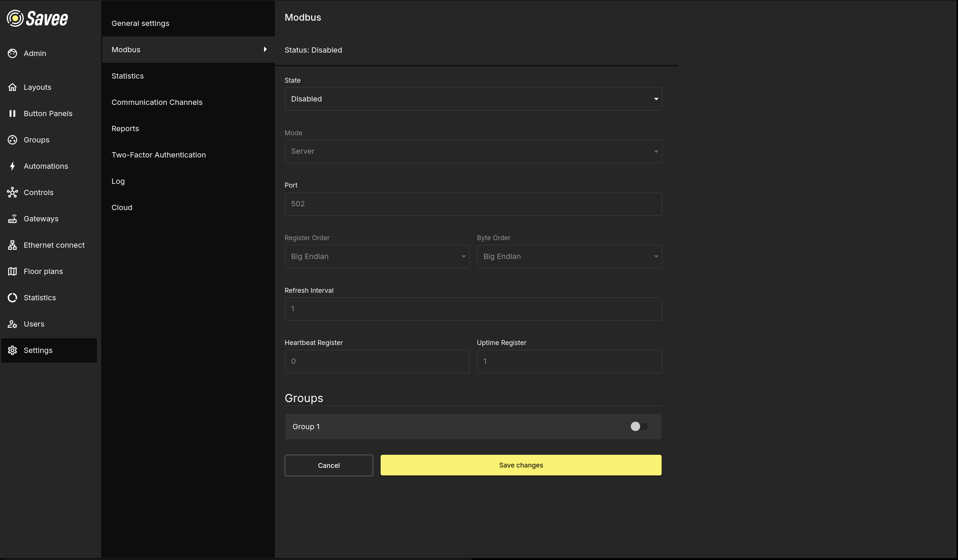Click the Savee logo icon
Viewport: 958px width, 560px height.
click(15, 18)
